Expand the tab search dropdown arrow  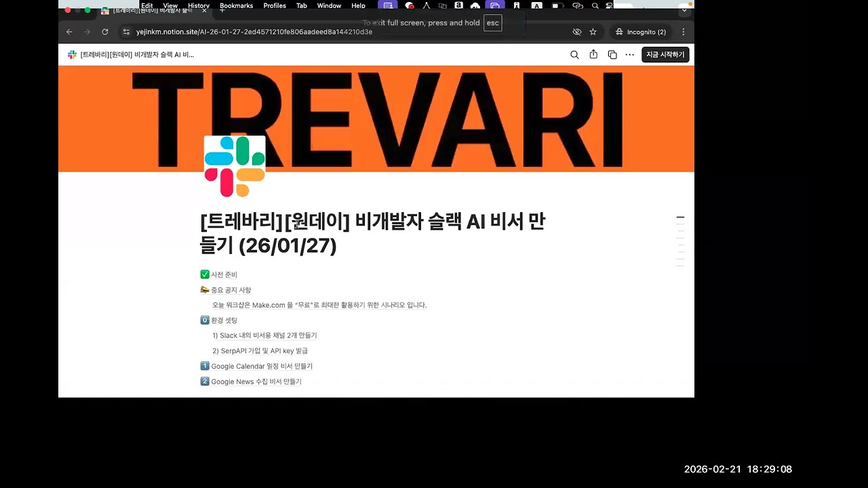point(684,10)
